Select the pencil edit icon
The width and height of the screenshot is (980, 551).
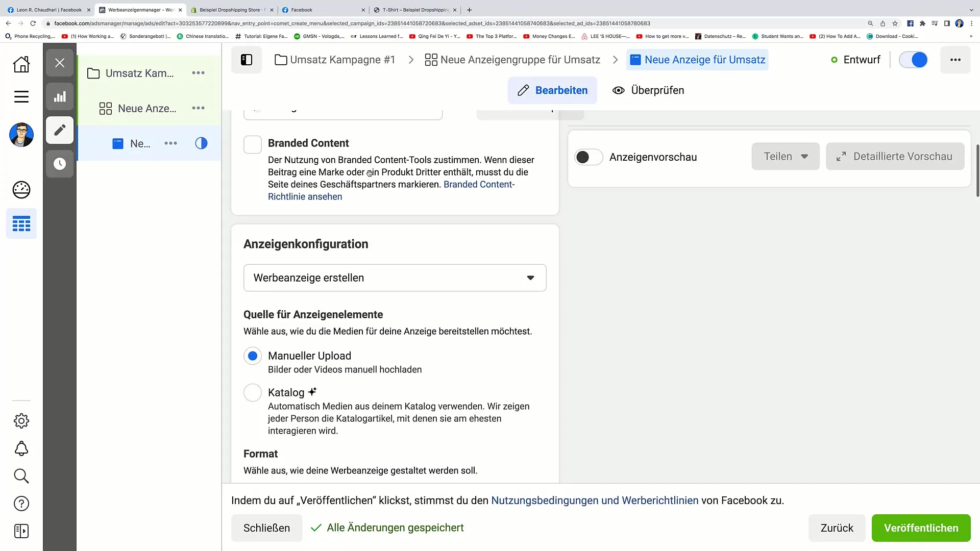[x=60, y=130]
